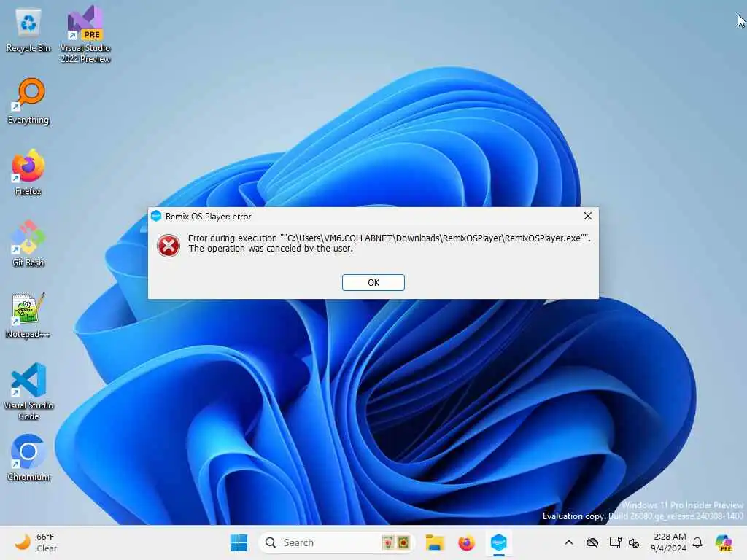Select the Visual Studio 2022 Preview shortcut

(85, 34)
